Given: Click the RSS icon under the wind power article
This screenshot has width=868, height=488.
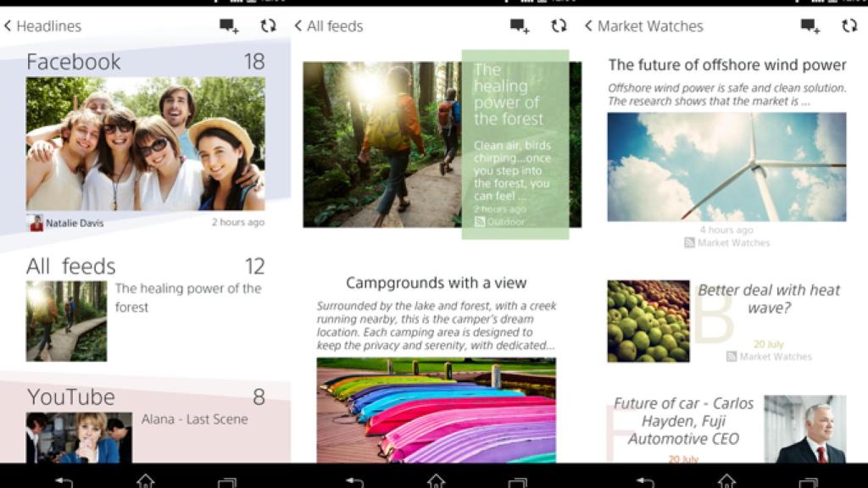Looking at the screenshot, I should pos(690,244).
